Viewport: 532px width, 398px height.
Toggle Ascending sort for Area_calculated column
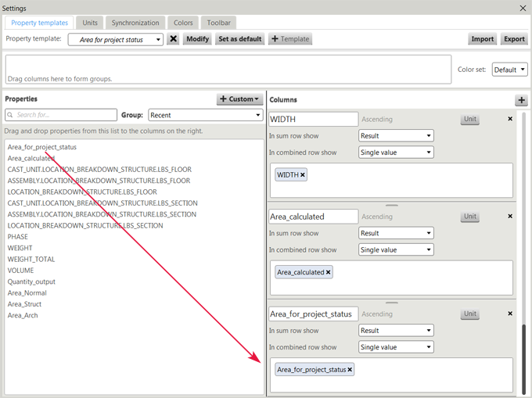377,217
